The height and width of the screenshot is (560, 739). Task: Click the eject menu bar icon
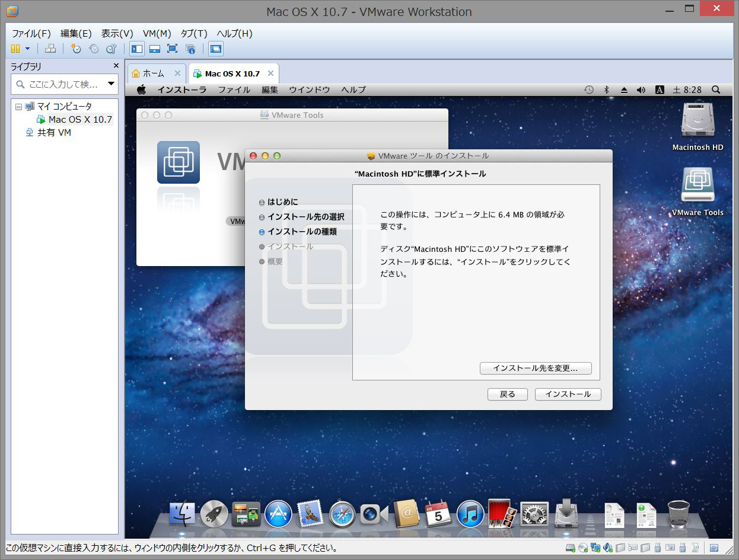click(x=623, y=89)
